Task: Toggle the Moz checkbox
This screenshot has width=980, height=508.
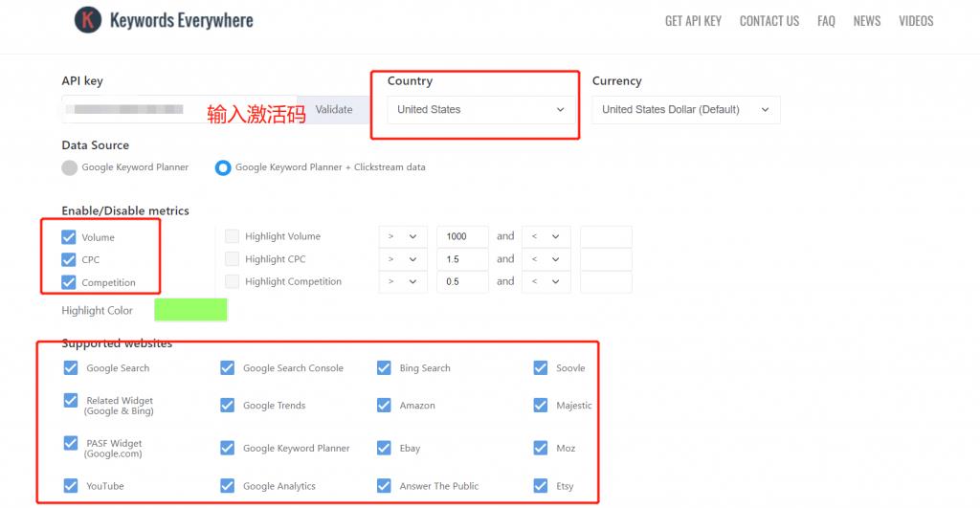Action: point(541,448)
